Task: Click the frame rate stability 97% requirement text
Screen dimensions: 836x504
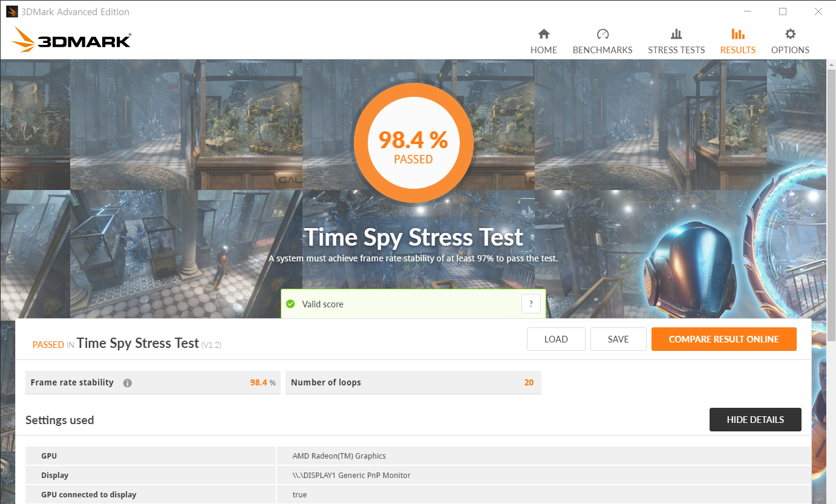Action: click(413, 258)
